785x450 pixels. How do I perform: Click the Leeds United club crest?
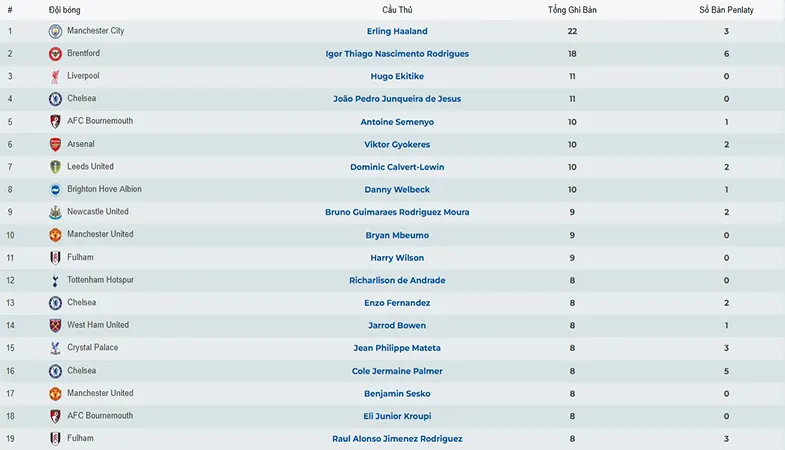coord(55,167)
